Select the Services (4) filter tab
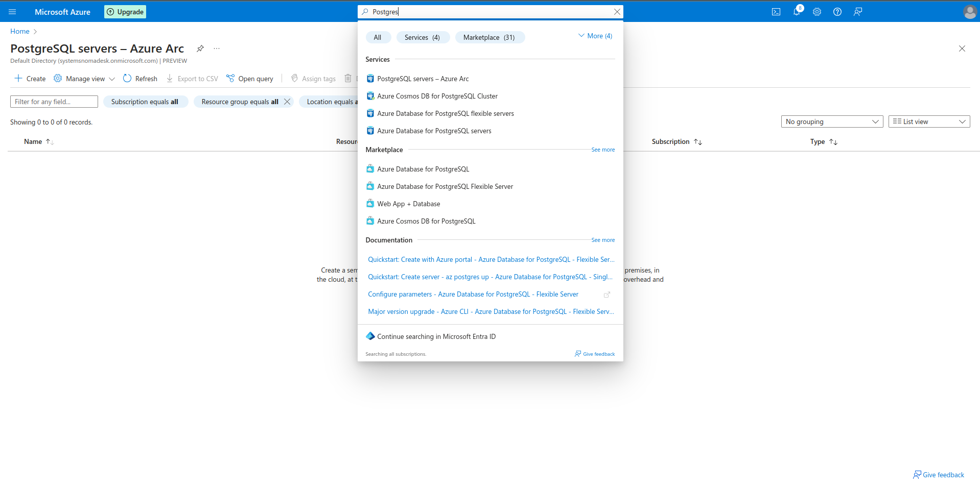This screenshot has width=980, height=489. 423,37
